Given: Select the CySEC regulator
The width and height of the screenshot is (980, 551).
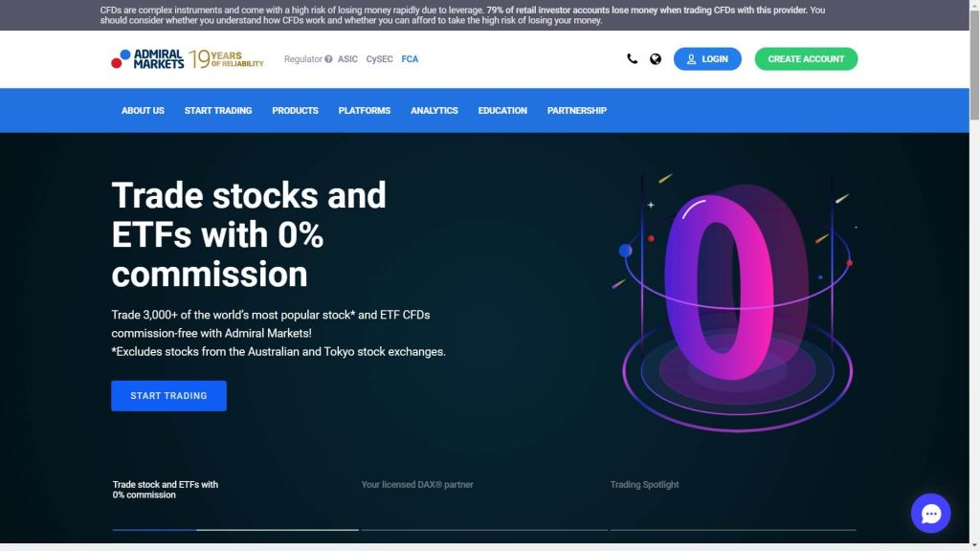Looking at the screenshot, I should [379, 59].
